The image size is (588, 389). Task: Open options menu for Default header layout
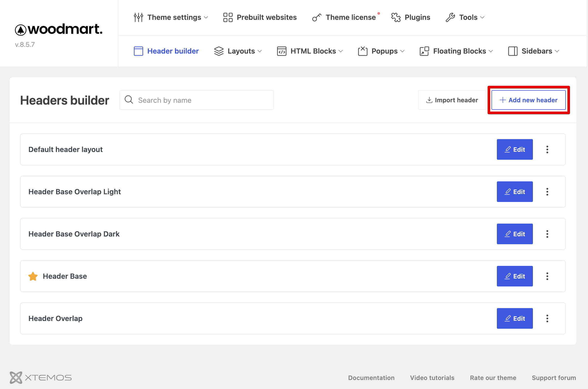pyautogui.click(x=547, y=149)
